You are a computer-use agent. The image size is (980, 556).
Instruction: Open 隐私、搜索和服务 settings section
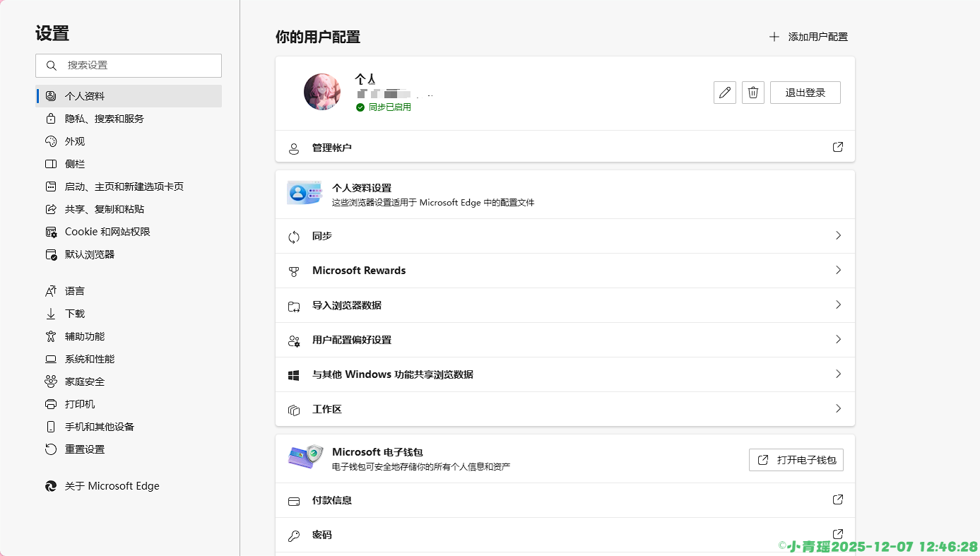(129, 119)
